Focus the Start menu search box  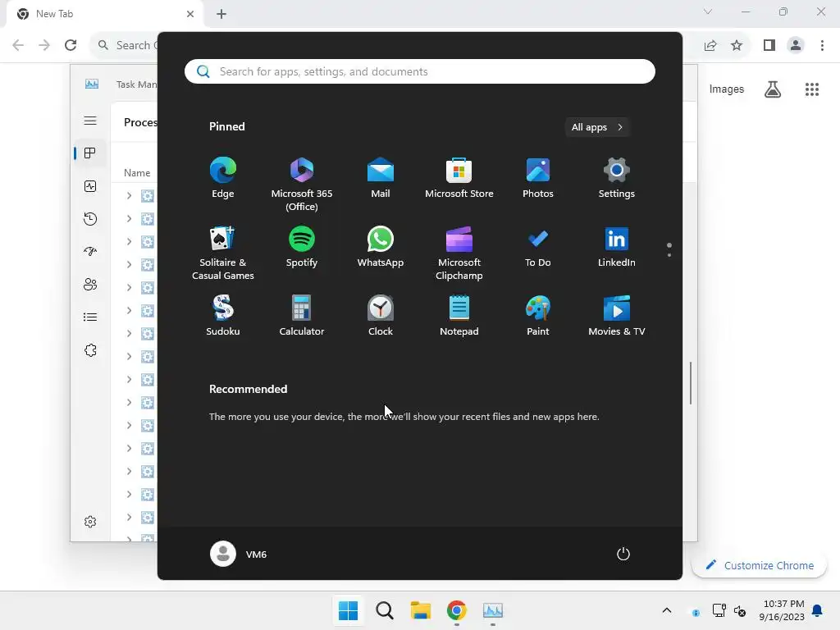pyautogui.click(x=419, y=71)
